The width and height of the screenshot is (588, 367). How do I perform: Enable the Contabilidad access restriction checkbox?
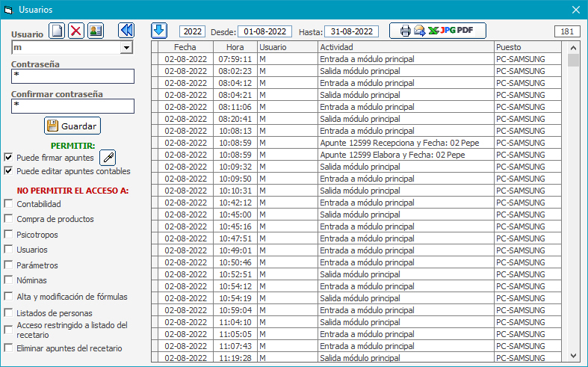click(x=8, y=203)
